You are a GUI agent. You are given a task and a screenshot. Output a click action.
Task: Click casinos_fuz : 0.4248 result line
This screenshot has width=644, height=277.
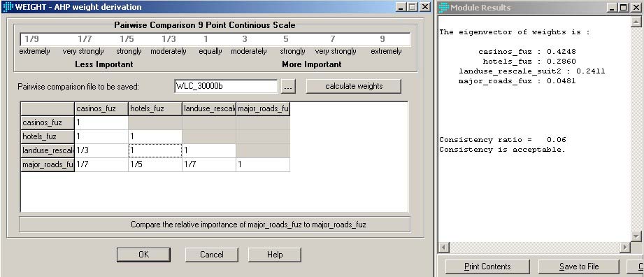pos(527,52)
